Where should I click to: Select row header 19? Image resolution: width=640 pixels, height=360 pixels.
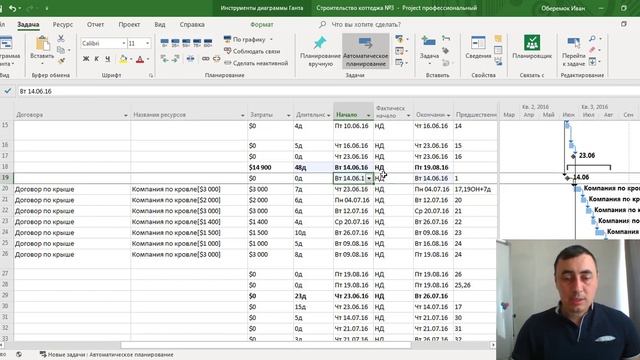(6, 178)
